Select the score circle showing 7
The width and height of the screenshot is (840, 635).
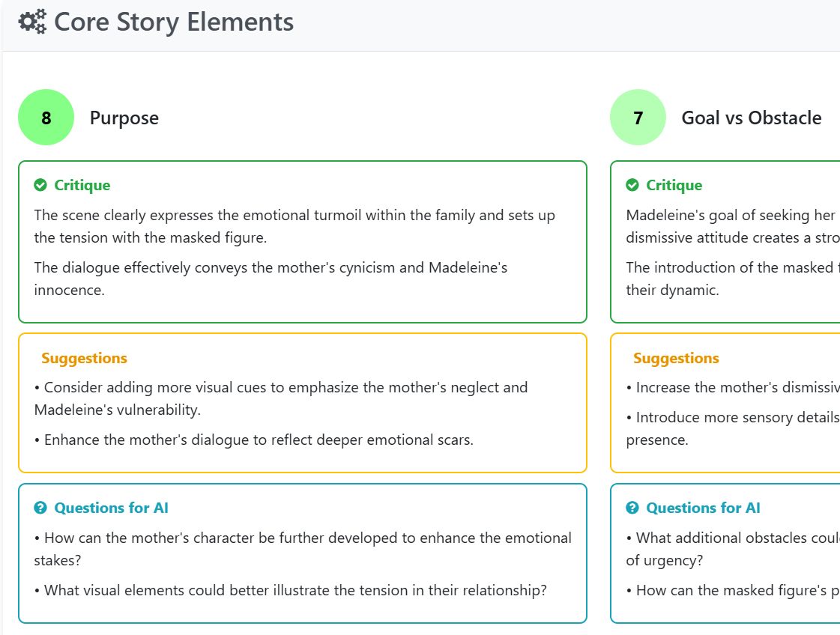[x=638, y=118]
